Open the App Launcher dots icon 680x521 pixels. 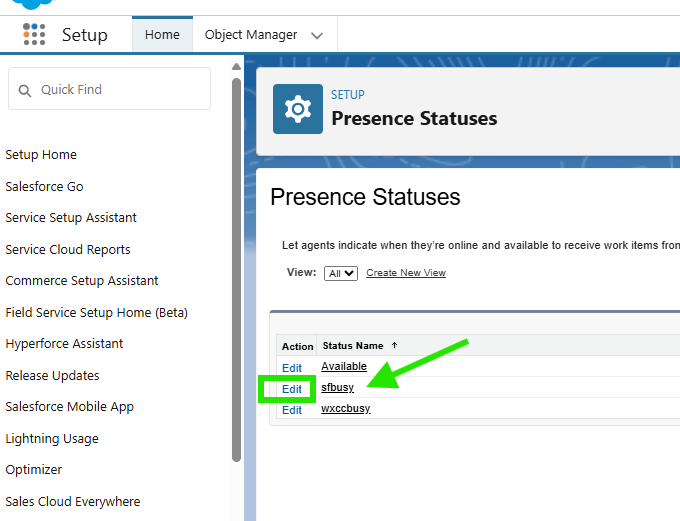click(34, 34)
